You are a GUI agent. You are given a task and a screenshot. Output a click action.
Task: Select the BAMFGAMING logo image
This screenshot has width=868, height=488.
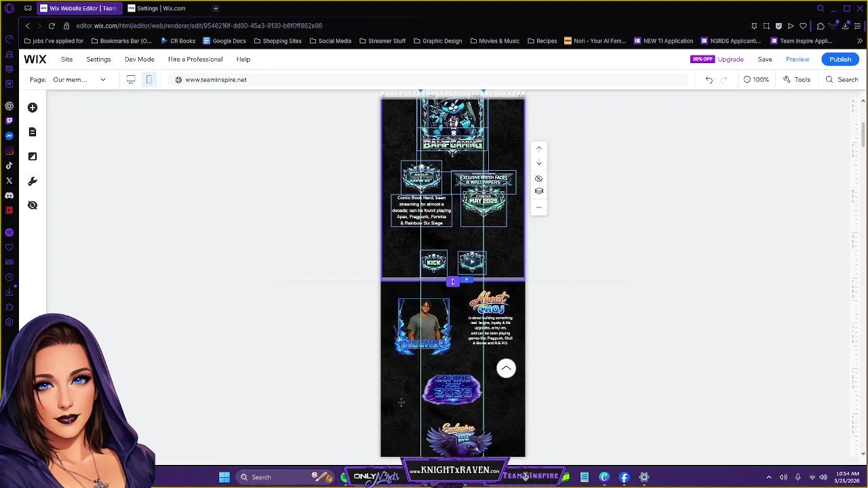(452, 127)
